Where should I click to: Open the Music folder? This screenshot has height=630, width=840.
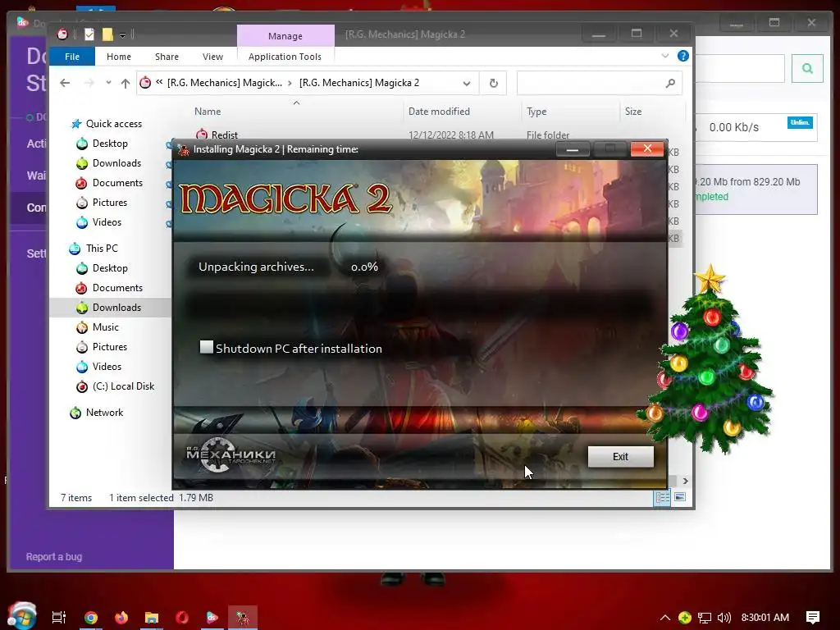(x=105, y=327)
